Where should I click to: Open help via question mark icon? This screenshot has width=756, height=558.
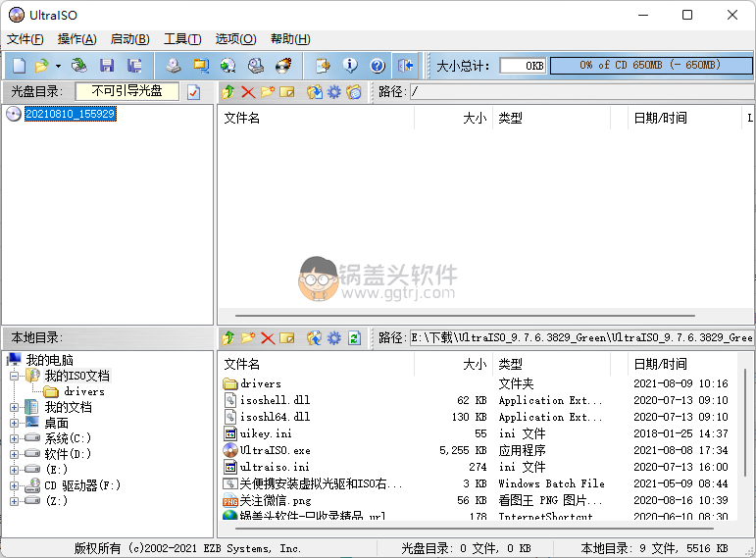tap(378, 65)
